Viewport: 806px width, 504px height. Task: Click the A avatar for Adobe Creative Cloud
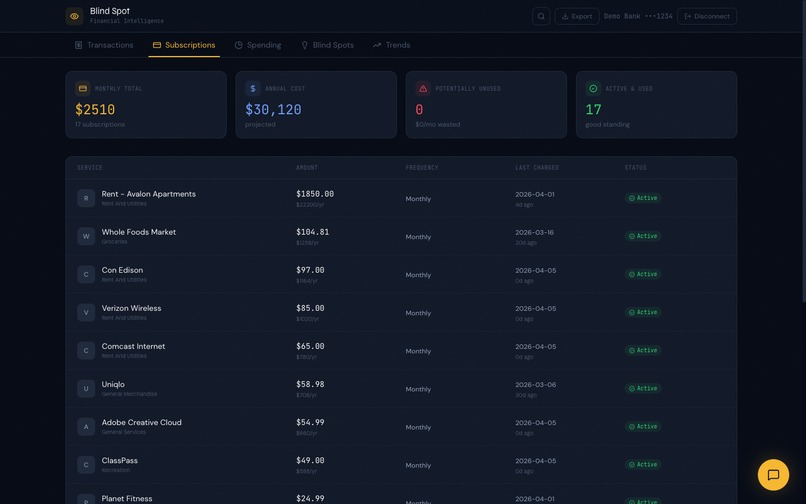[x=86, y=426]
